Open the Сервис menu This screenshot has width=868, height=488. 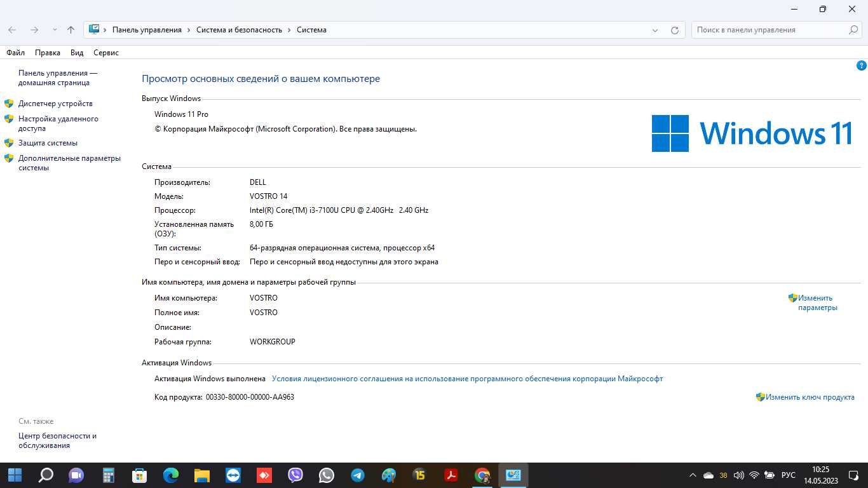pos(106,53)
